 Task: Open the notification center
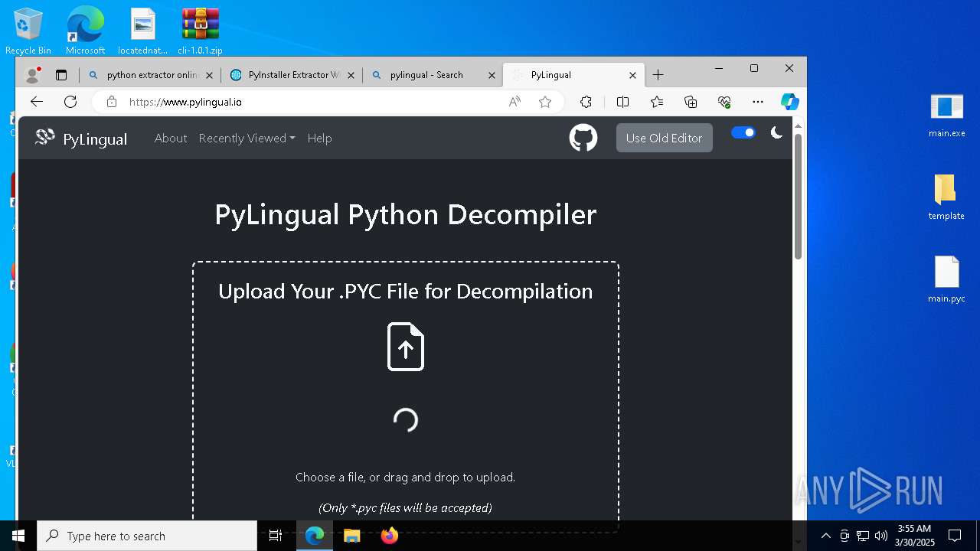955,536
